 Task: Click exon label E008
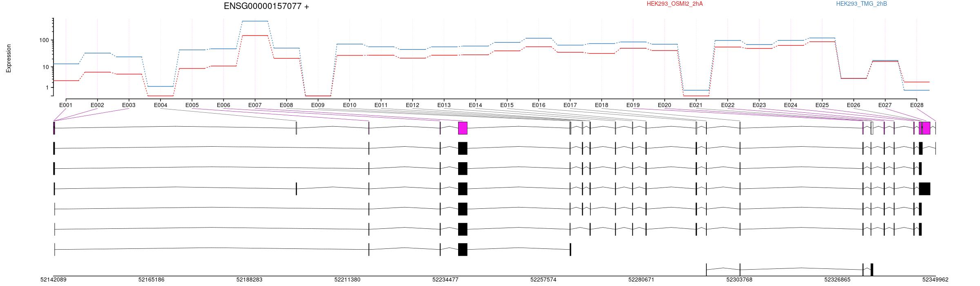coord(286,105)
